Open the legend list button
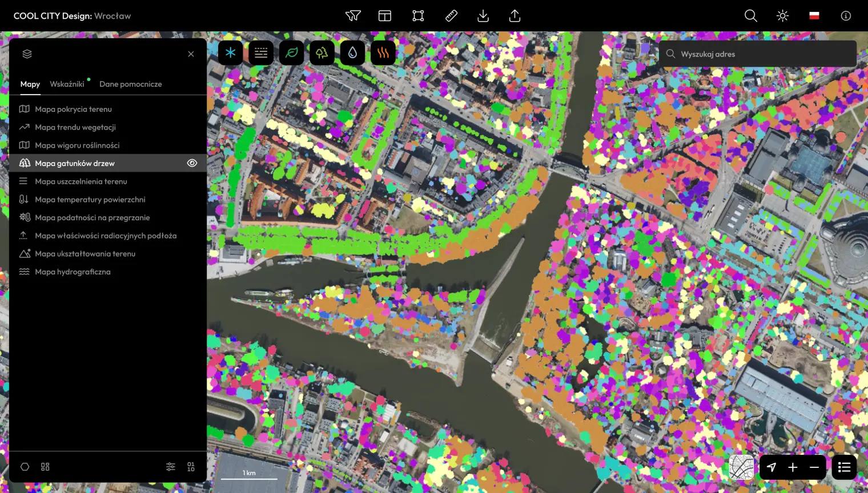Screen dimensions: 868x493 [844, 467]
